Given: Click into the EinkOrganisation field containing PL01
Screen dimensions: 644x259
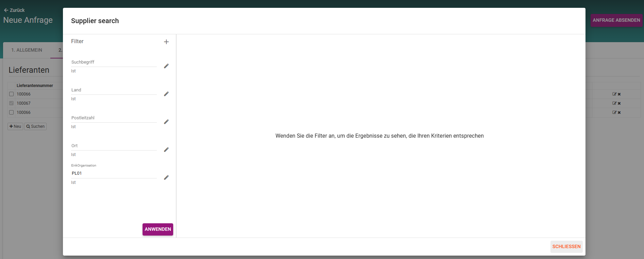Looking at the screenshot, I should click(x=114, y=173).
